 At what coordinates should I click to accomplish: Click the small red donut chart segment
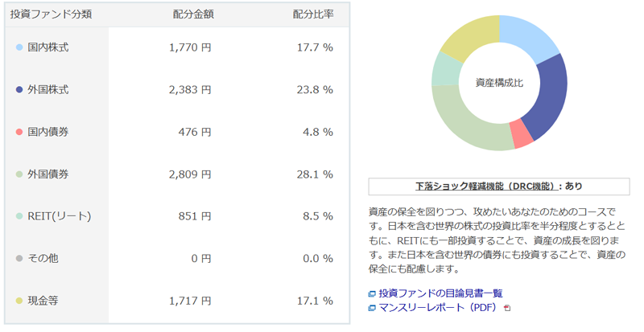[x=522, y=134]
